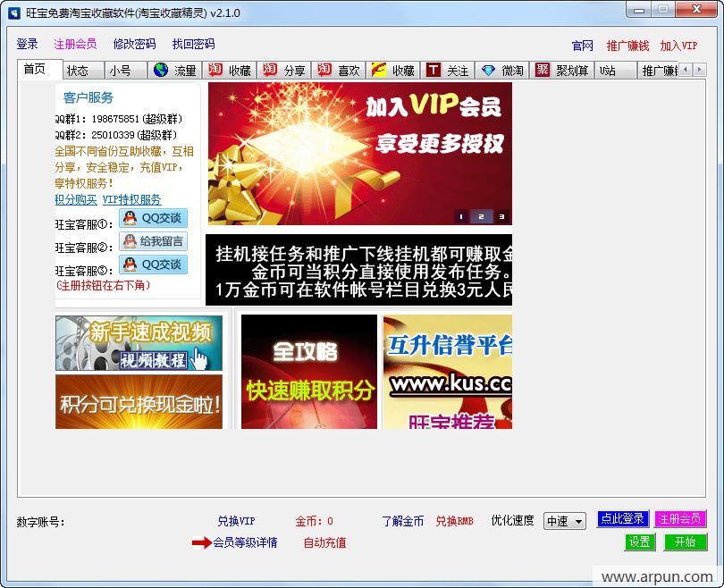The height and width of the screenshot is (588, 724).
Task: Switch to the 状态 tab
Action: (78, 71)
